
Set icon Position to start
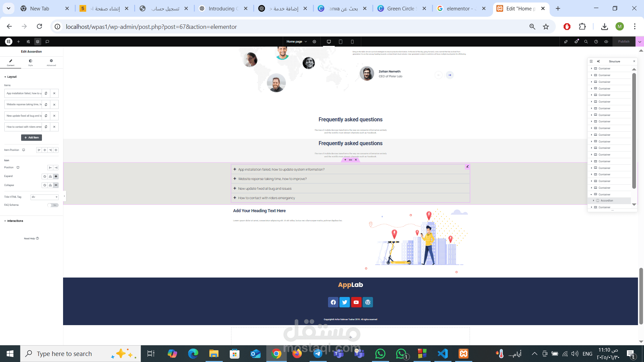(50, 168)
